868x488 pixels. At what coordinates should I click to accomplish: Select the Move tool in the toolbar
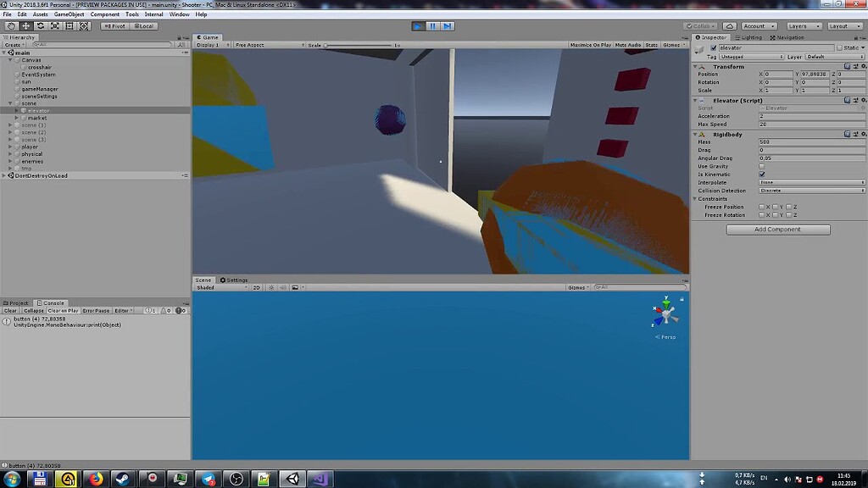click(25, 25)
